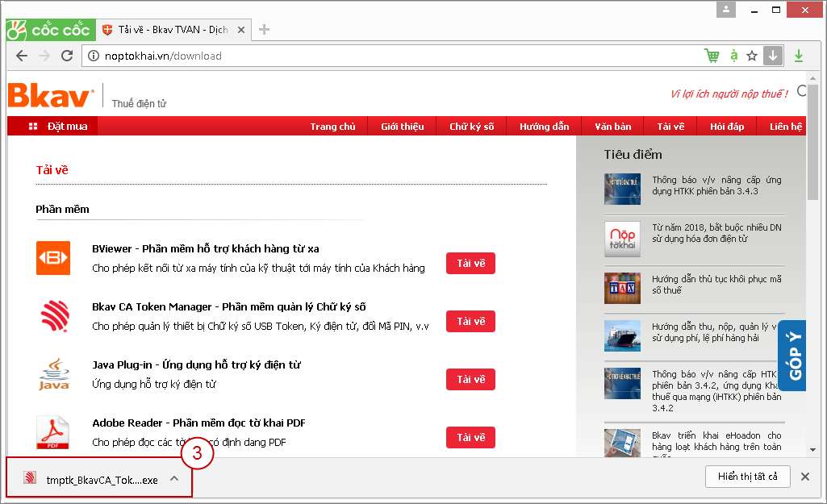Screen dimensions: 827x504
Task: Click the shopping cart icon in address bar
Action: tap(711, 56)
